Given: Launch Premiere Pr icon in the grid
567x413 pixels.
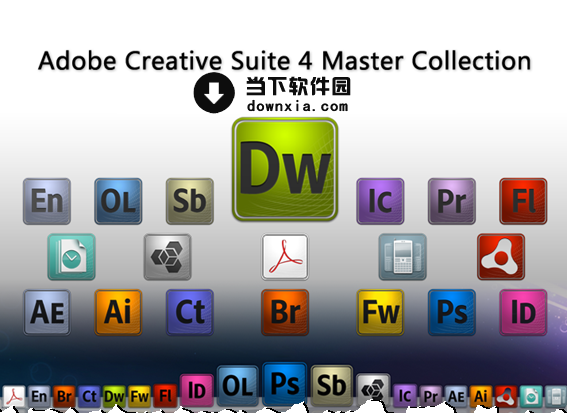Looking at the screenshot, I should point(452,201).
